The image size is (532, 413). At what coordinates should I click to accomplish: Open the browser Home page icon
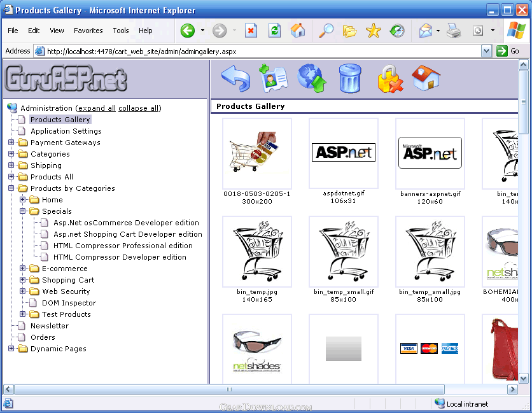(x=298, y=30)
